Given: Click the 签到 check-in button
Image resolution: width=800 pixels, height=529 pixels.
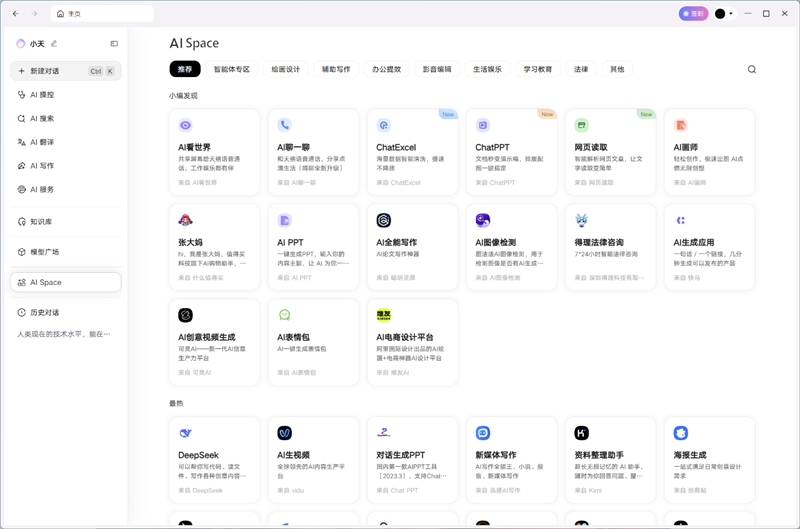Looking at the screenshot, I should [x=693, y=14].
